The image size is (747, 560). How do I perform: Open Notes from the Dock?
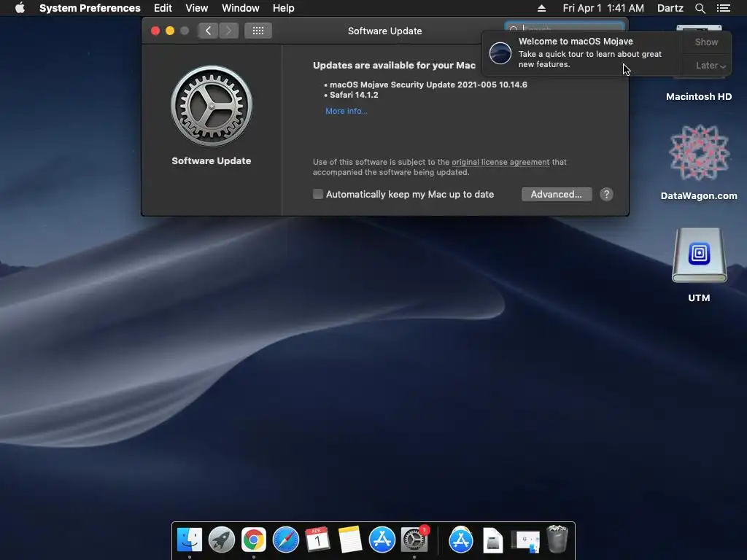point(349,540)
